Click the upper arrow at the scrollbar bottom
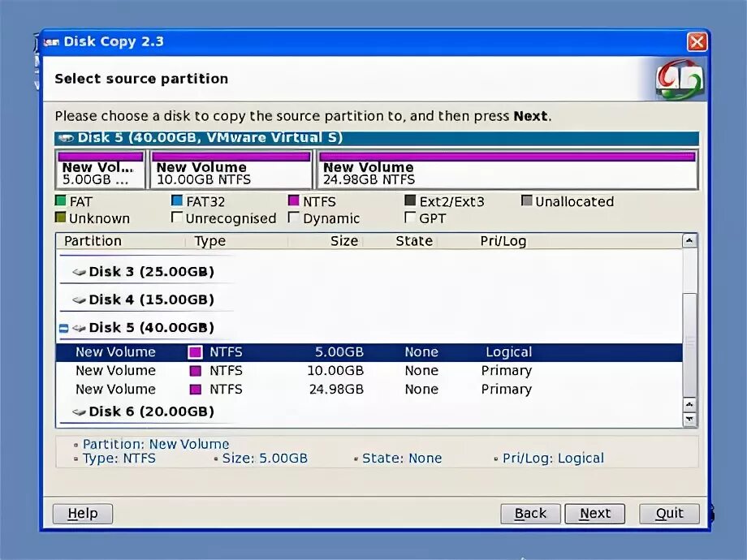Image resolution: width=747 pixels, height=560 pixels. tap(689, 405)
